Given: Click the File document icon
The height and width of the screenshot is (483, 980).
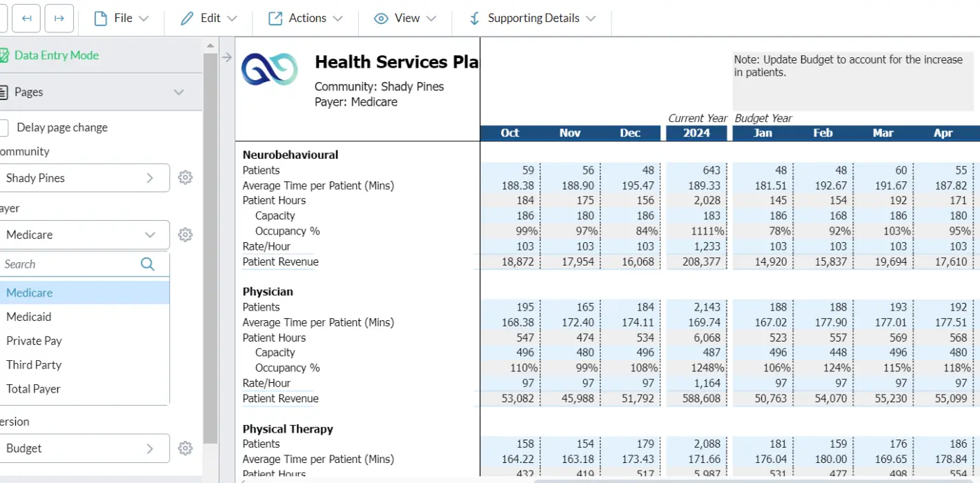Looking at the screenshot, I should [101, 19].
